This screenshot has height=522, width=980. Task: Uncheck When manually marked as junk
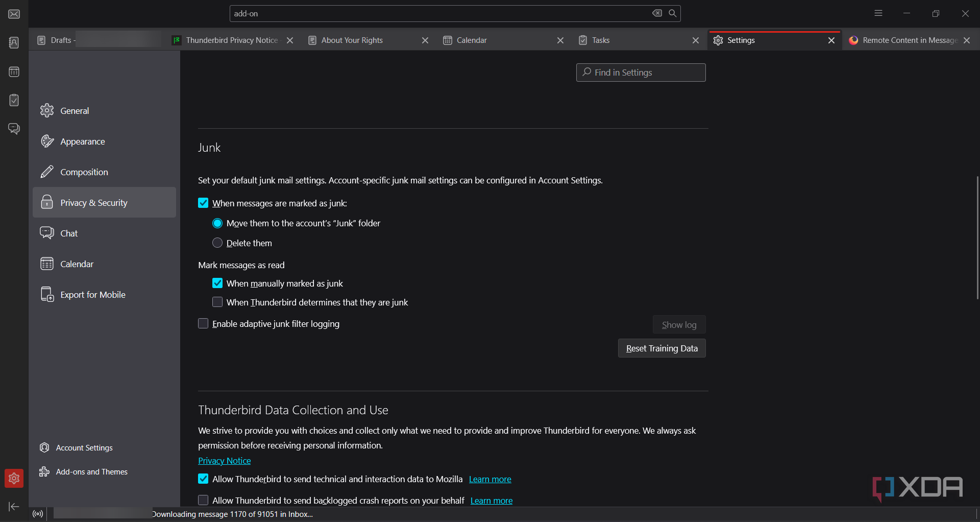pyautogui.click(x=217, y=283)
